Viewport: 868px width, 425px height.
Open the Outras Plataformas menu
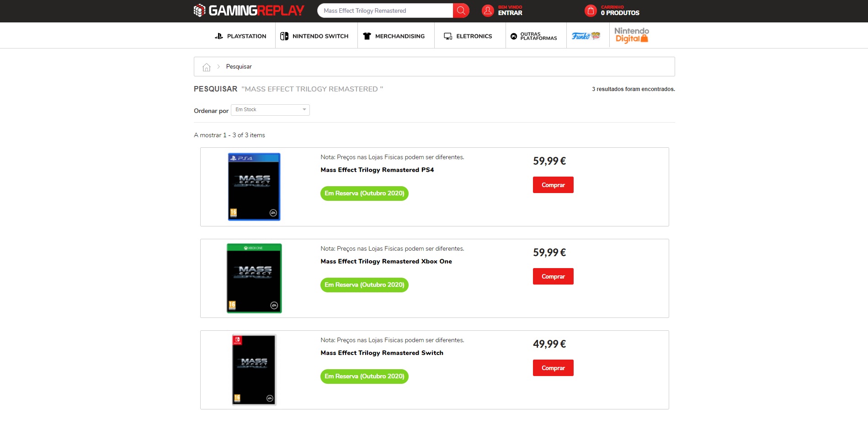click(x=538, y=36)
